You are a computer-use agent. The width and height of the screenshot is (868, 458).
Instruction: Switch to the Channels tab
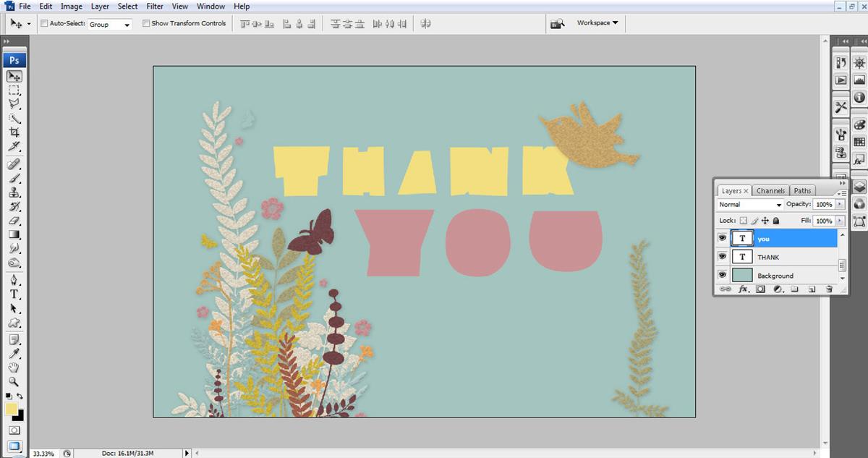[770, 191]
